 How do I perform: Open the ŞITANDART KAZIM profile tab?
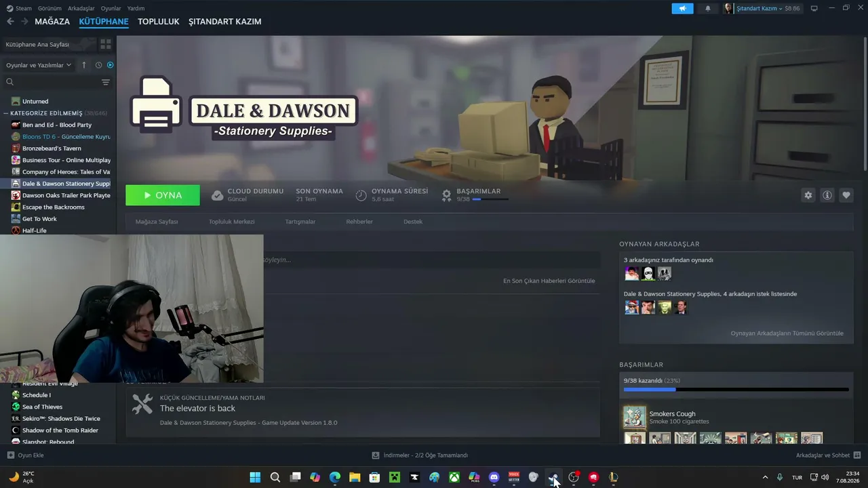pyautogui.click(x=225, y=22)
